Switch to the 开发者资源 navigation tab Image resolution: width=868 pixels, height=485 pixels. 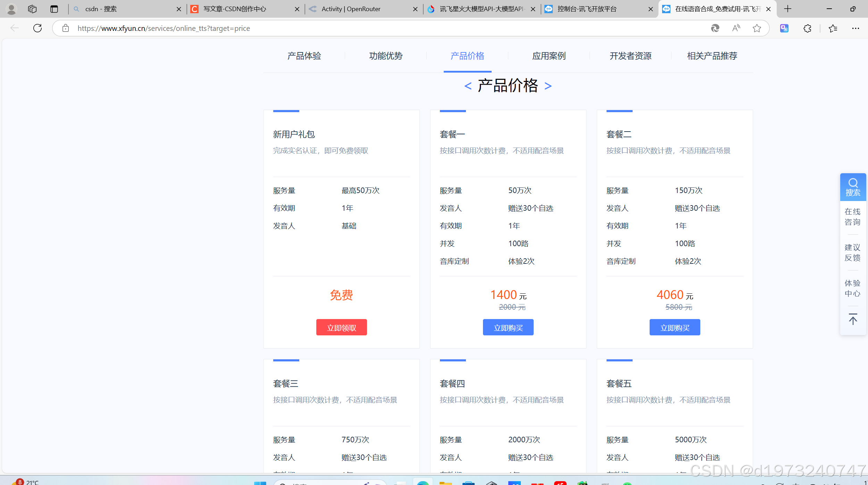click(631, 56)
